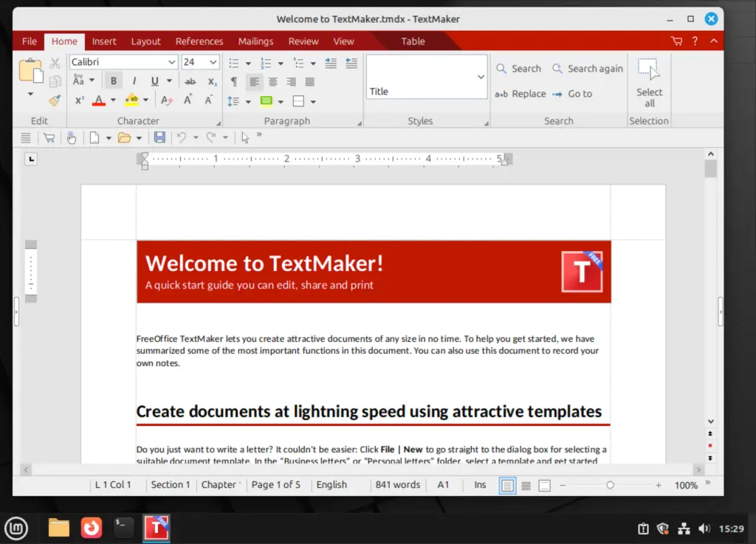Center-align the paragraph text
This screenshot has width=756, height=544.
[273, 81]
